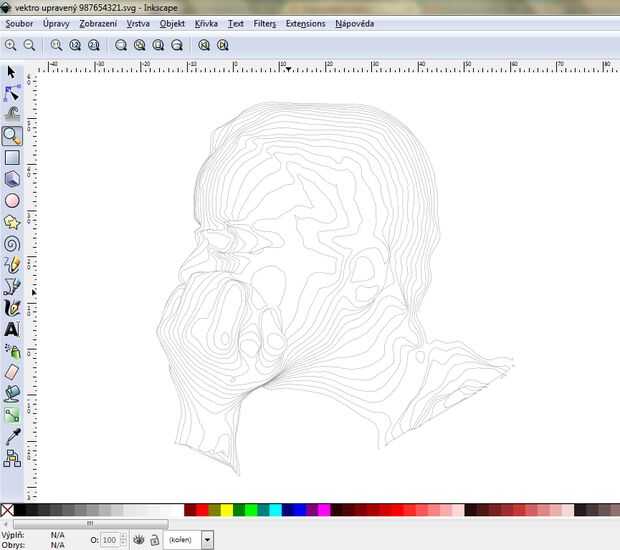Select the Star and polygon tool
Image resolution: width=620 pixels, height=550 pixels.
tap(12, 222)
